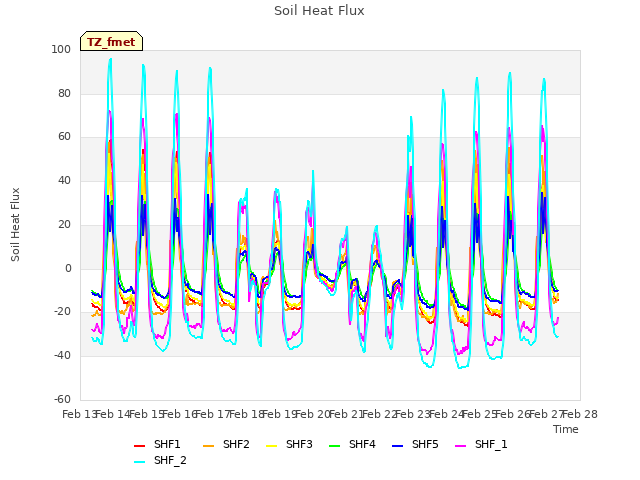
Task: Click the -20 y-axis tick label
Action: (x=62, y=312)
